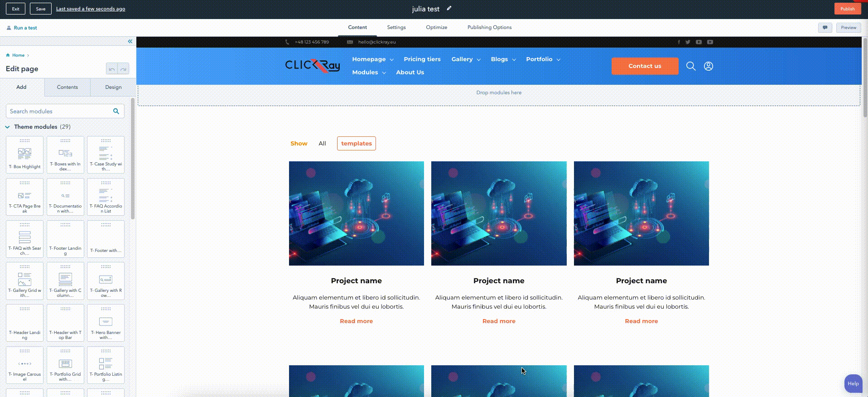The image size is (868, 397).
Task: Open the Content tab
Action: [x=357, y=27]
